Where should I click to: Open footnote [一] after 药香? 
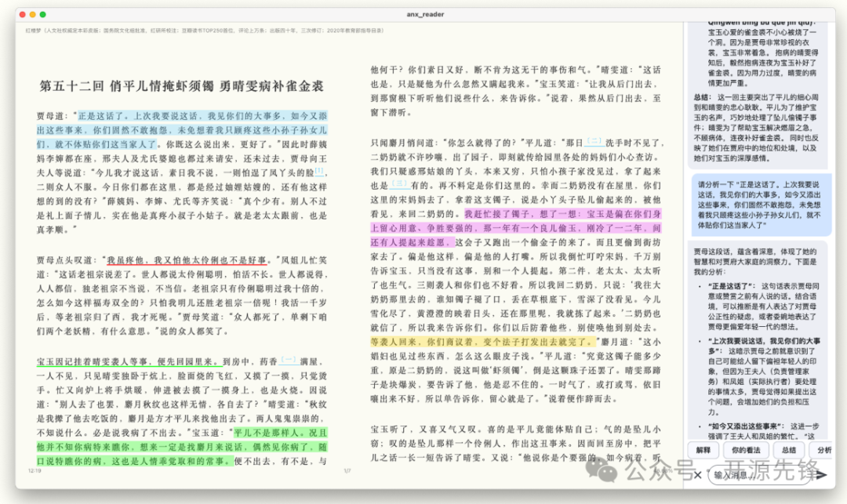[x=289, y=360]
